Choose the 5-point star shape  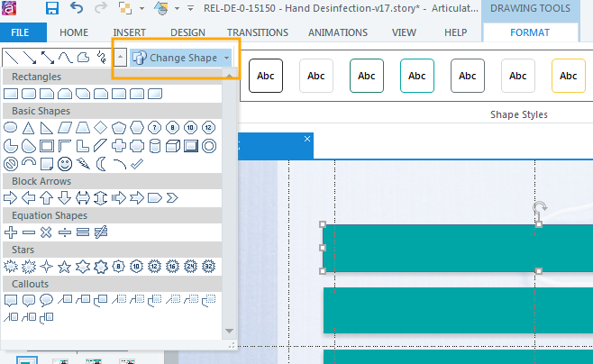65,267
